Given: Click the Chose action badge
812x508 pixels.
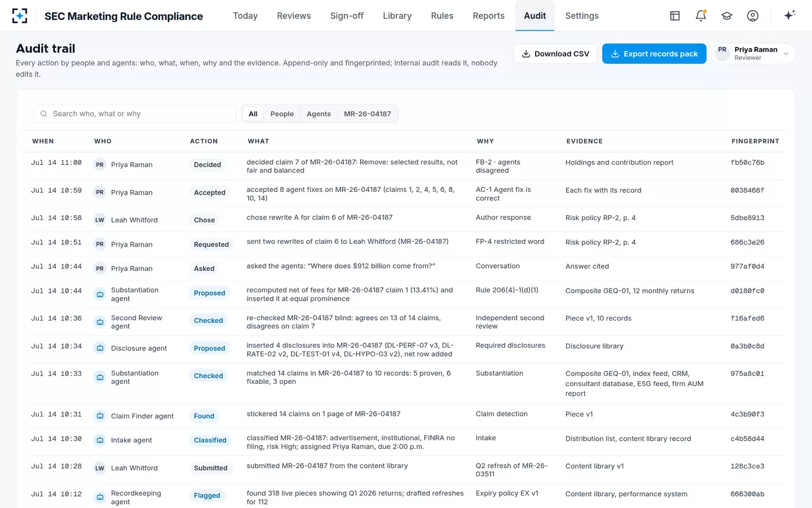Looking at the screenshot, I should tap(204, 220).
